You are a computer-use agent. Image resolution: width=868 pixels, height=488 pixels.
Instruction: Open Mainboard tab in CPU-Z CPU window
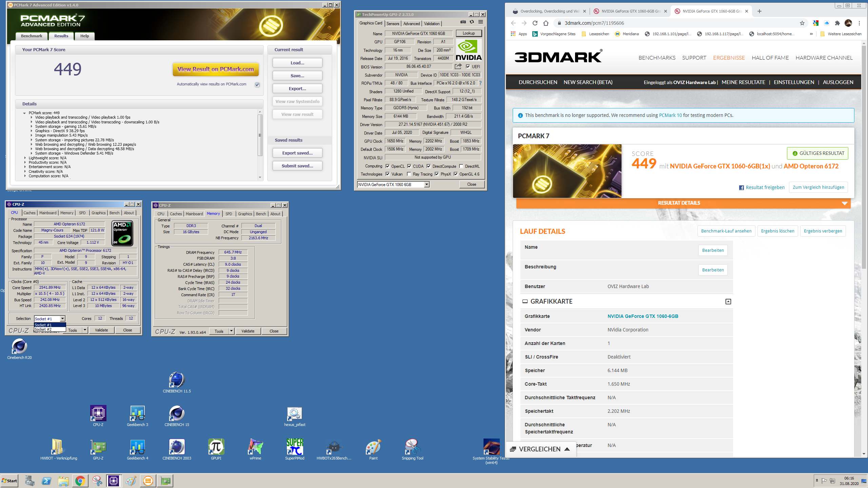click(x=48, y=213)
